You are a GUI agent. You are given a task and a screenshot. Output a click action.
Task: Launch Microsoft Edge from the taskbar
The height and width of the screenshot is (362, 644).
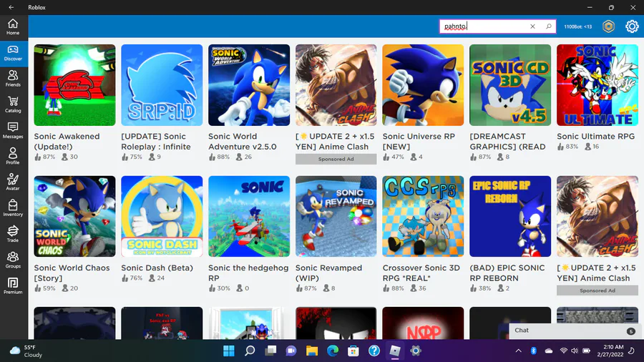click(332, 351)
